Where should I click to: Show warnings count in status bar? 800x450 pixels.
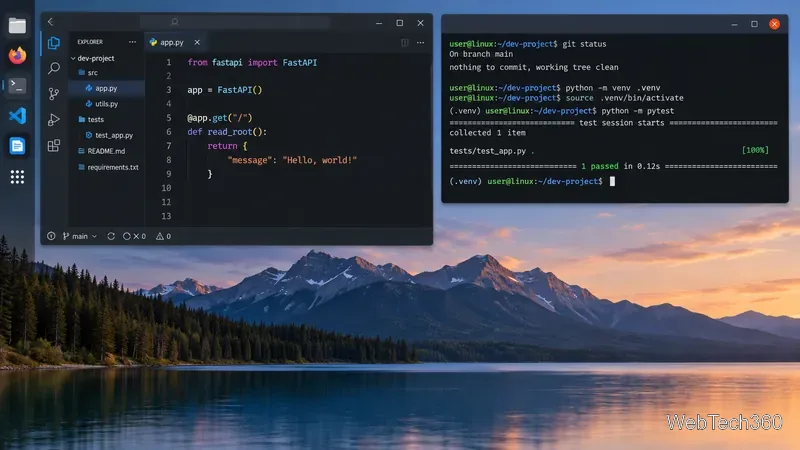[x=163, y=236]
